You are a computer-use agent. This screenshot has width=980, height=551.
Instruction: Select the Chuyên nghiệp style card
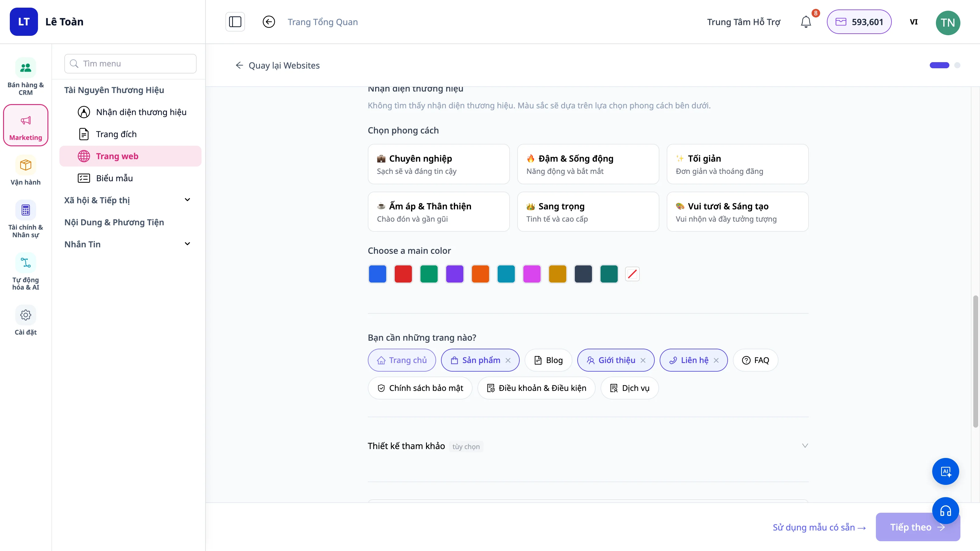pos(439,164)
